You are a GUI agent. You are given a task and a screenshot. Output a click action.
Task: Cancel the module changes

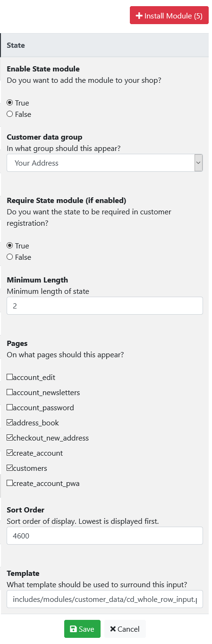pyautogui.click(x=125, y=629)
